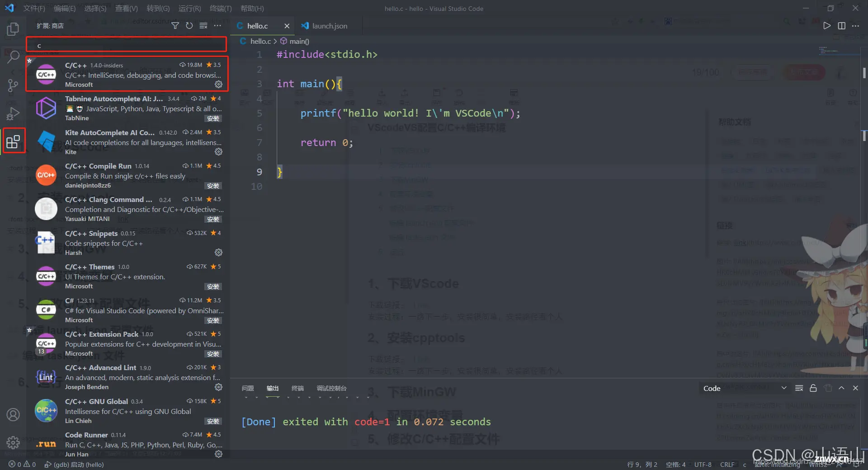
Task: Install the C/C++ GNU Global extension
Action: point(213,421)
